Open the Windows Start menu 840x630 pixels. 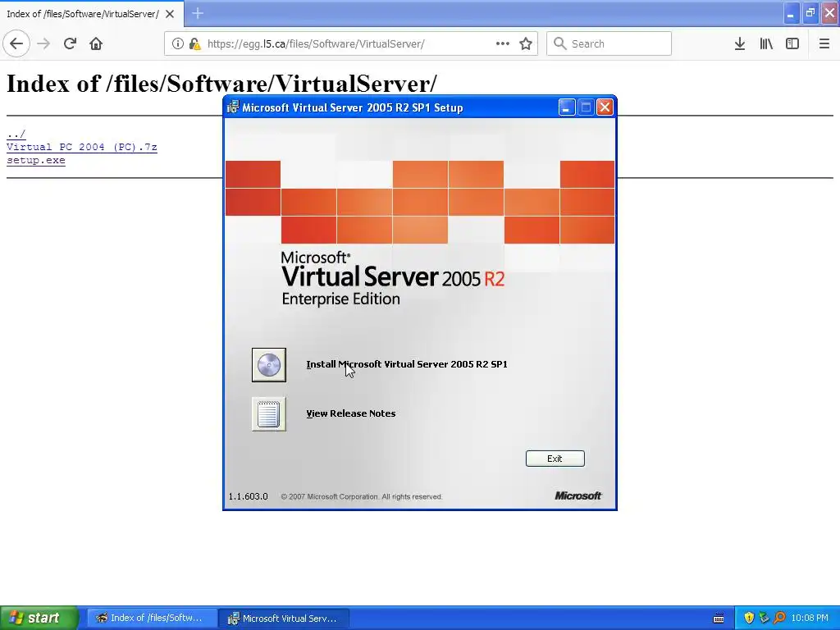coord(39,619)
